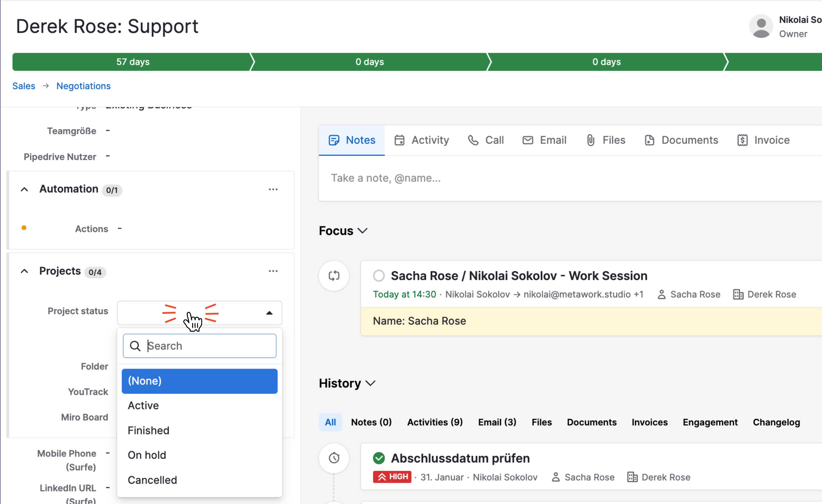Click the owner avatar icon
This screenshot has height=504, width=822.
(x=761, y=26)
